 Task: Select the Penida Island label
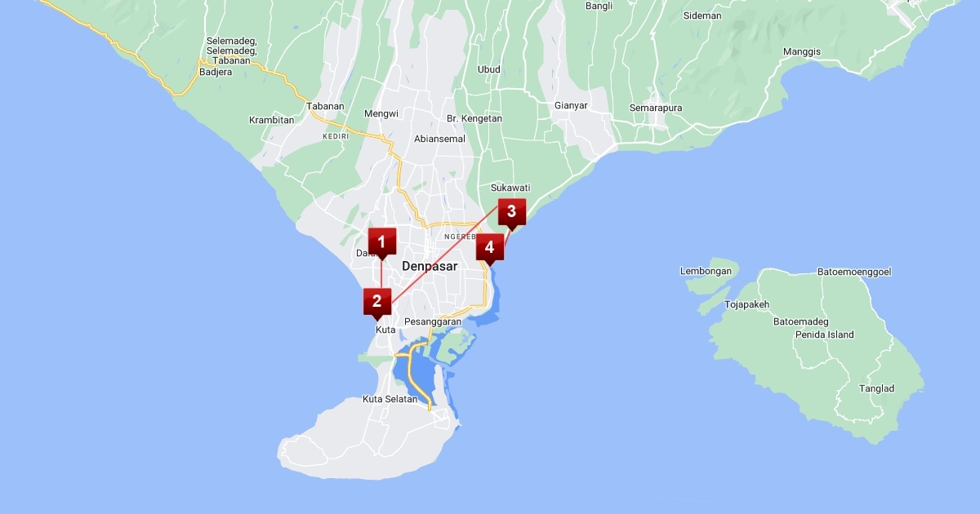coord(824,335)
